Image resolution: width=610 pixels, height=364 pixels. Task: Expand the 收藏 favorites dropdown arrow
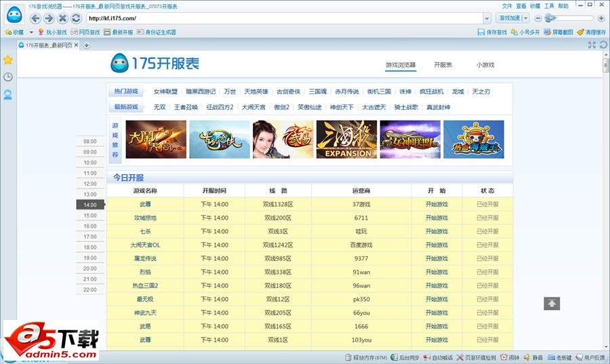point(31,32)
